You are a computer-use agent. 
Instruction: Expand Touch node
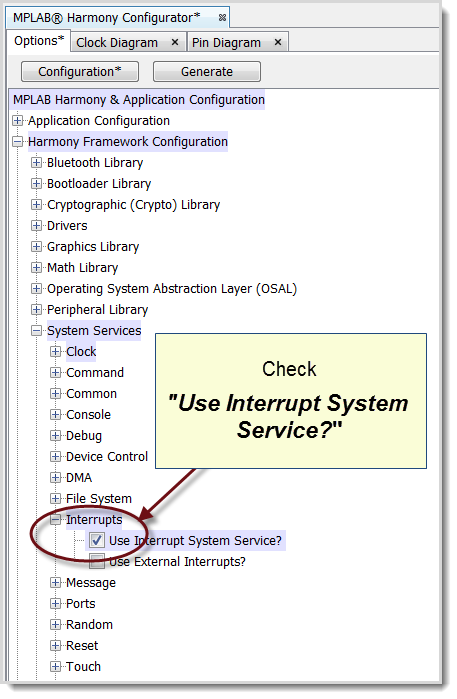pyautogui.click(x=55, y=666)
